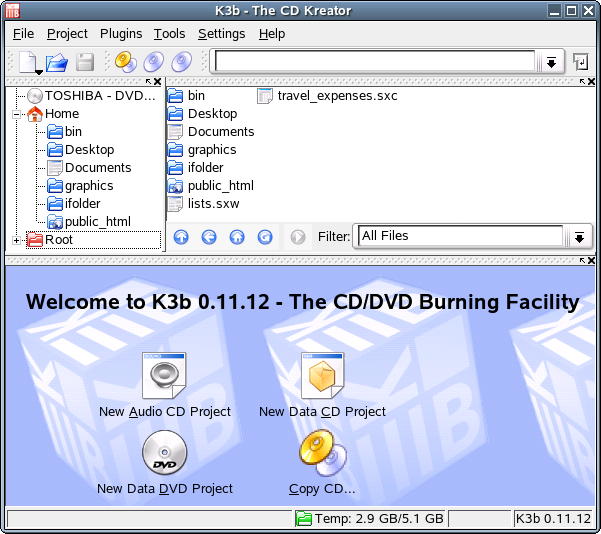Select bin folder in the tree
This screenshot has width=601, height=534.
(64, 131)
